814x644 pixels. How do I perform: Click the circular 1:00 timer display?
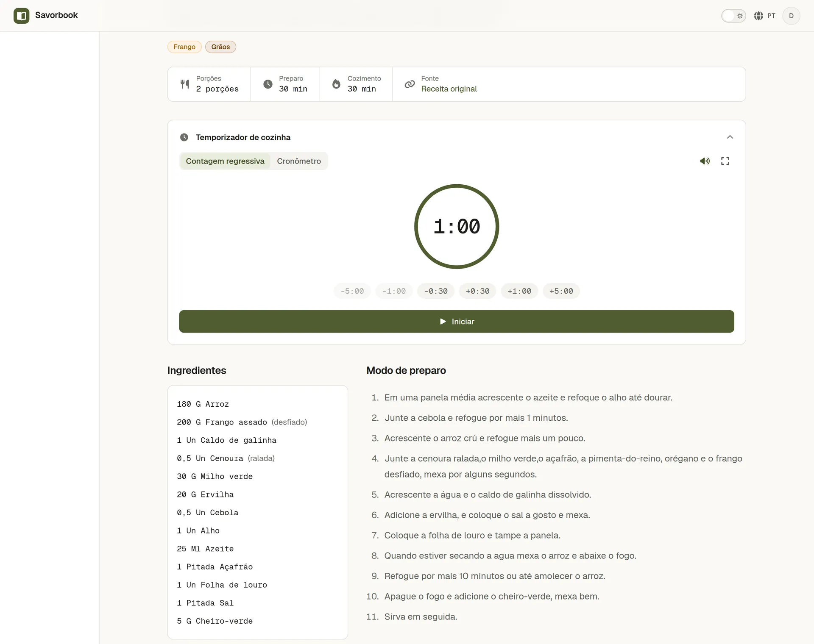(457, 226)
